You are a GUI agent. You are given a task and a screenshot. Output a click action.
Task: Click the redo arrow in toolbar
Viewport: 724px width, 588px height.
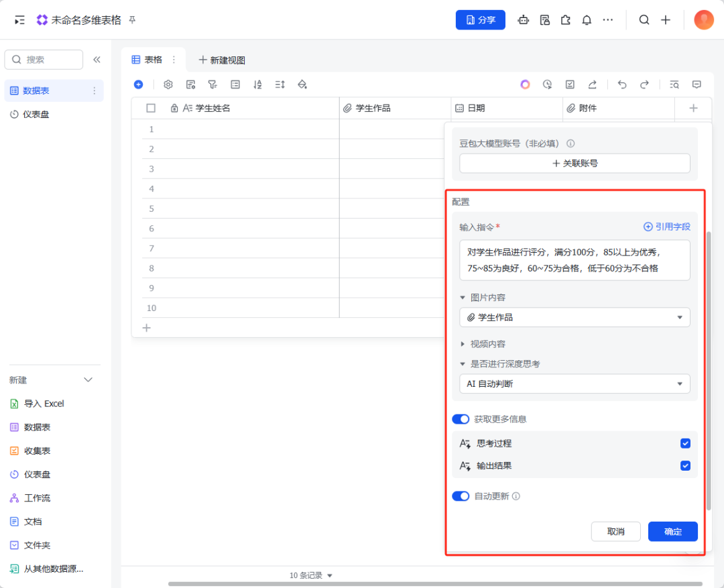click(x=644, y=84)
